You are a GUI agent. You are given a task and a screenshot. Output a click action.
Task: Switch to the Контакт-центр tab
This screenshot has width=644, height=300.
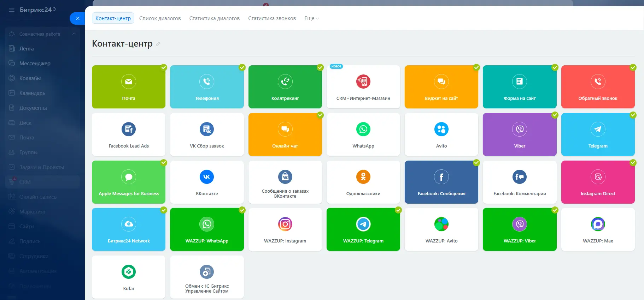(x=113, y=18)
